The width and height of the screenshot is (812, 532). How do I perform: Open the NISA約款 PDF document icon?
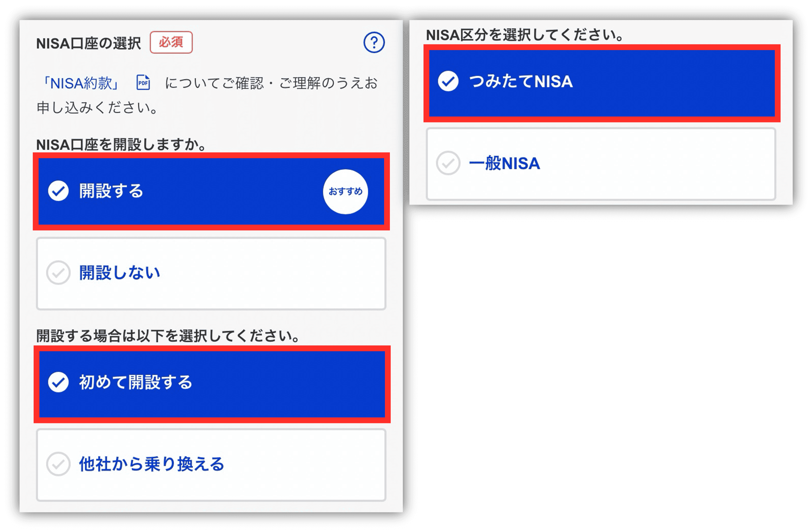[x=143, y=83]
